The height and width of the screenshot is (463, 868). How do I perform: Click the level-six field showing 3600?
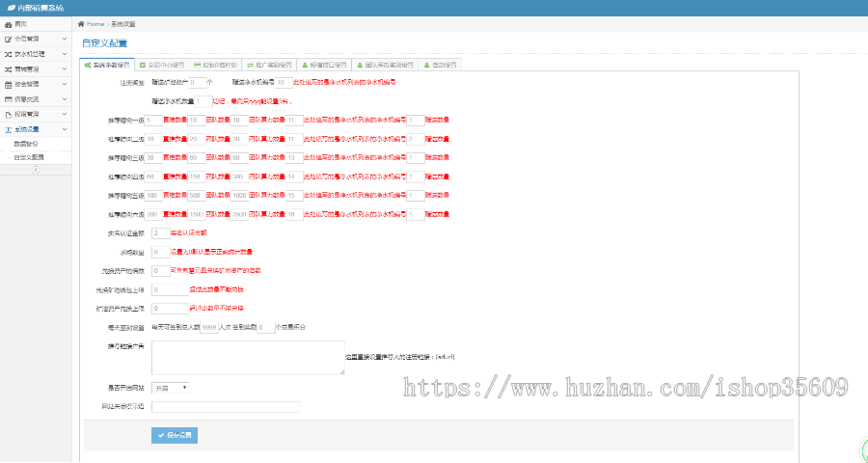[239, 214]
